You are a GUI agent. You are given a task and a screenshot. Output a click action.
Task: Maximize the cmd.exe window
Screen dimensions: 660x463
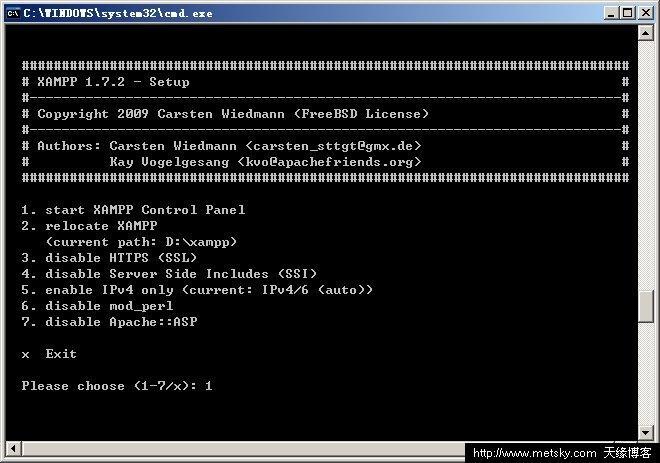coord(627,13)
